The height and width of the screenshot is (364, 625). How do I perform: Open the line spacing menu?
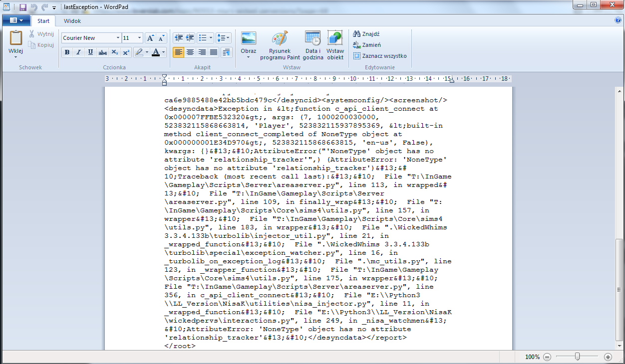click(224, 38)
